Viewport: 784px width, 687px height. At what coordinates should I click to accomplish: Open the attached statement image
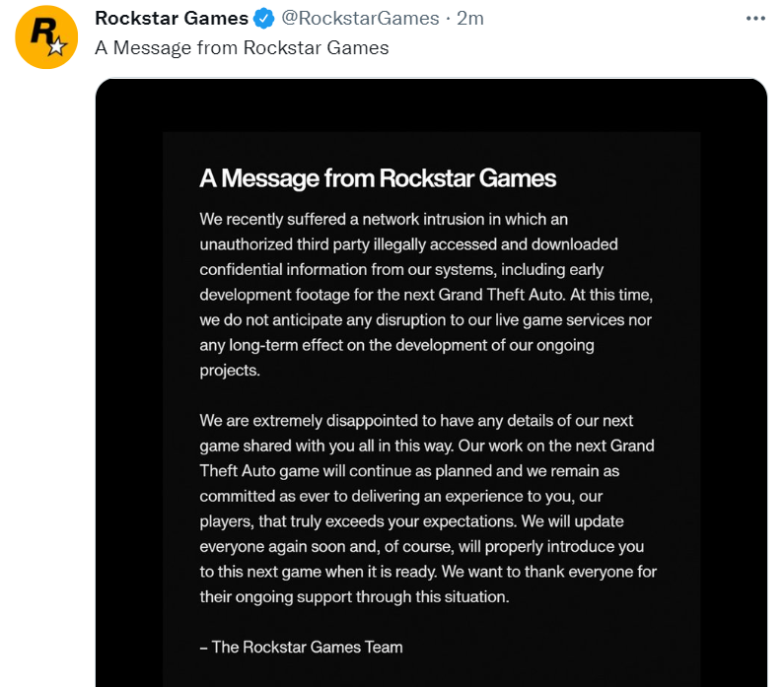pos(431,382)
